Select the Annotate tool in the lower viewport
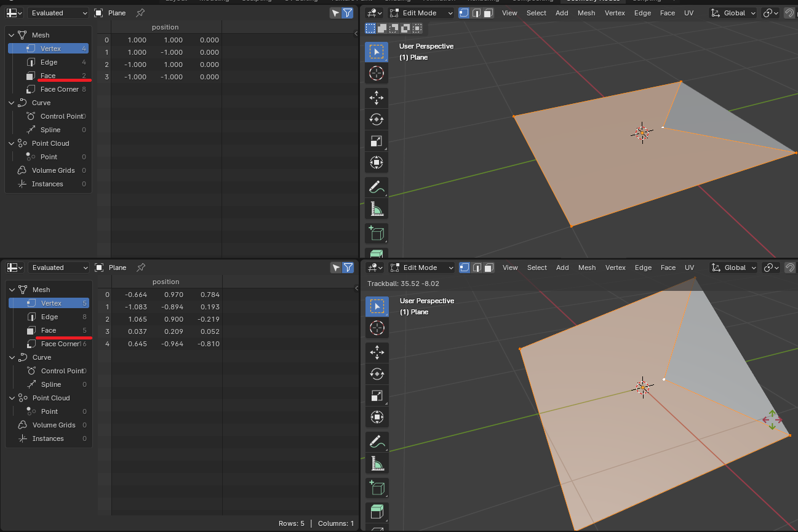 click(x=377, y=442)
